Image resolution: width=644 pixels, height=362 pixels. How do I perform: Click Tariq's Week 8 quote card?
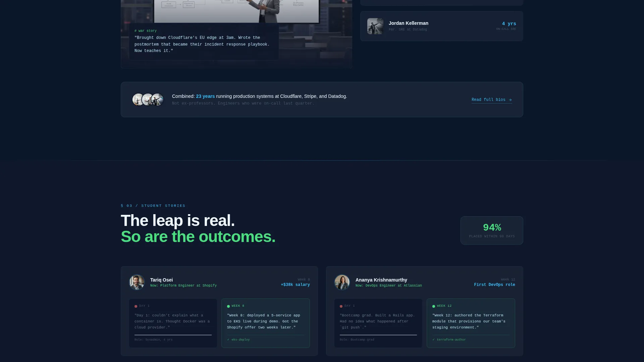click(266, 323)
